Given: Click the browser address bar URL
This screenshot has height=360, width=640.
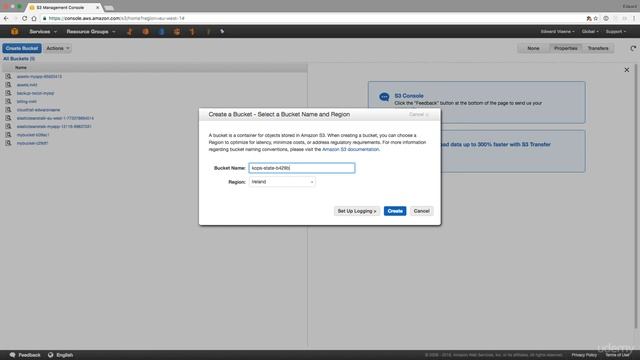Looking at the screenshot, I should tap(116, 18).
